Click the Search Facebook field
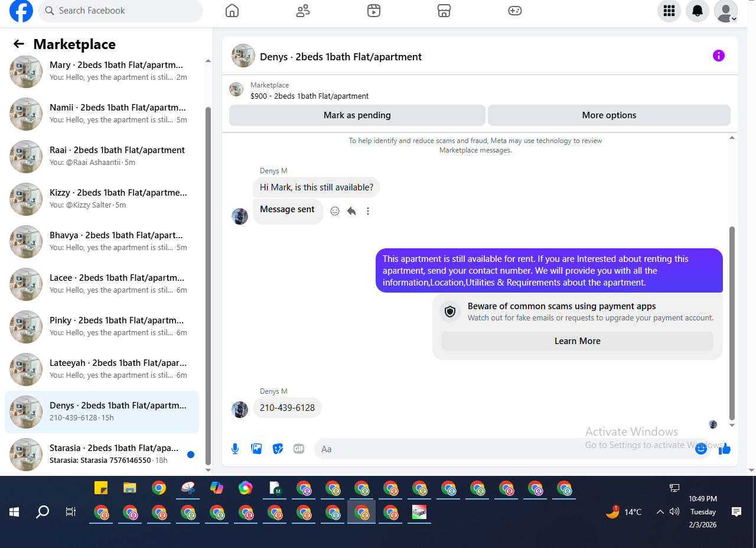The width and height of the screenshot is (756, 548). pos(120,11)
